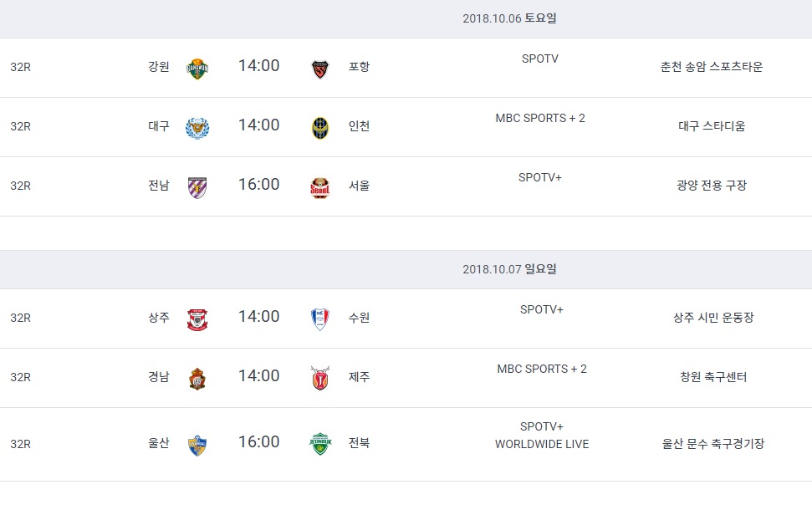Click the 2018.10.06 토요일 date header
This screenshot has height=515, width=812.
(x=509, y=18)
